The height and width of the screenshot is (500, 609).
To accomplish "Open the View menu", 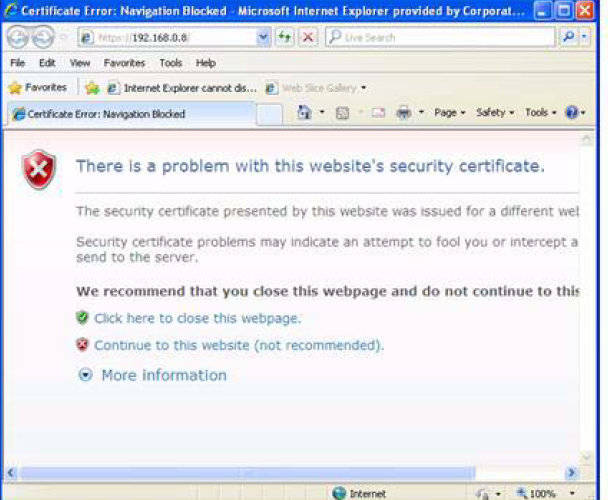I will click(80, 63).
